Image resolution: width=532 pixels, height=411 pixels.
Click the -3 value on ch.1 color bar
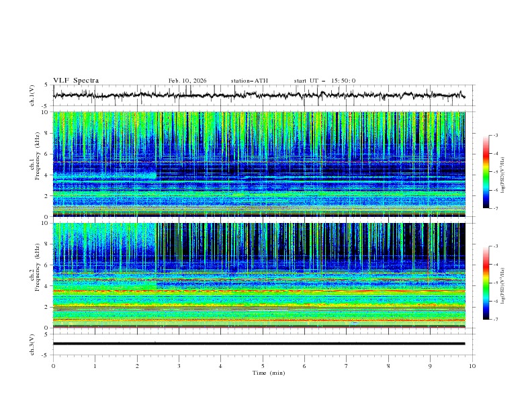pyautogui.click(x=496, y=136)
